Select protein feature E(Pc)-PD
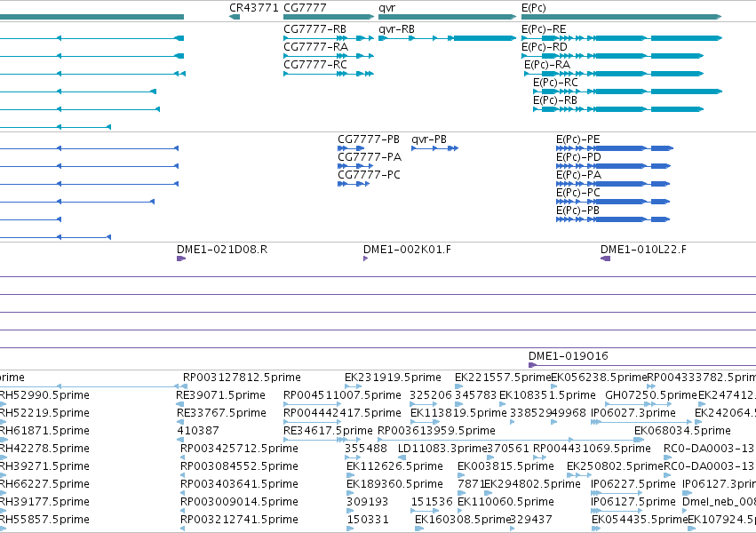 (x=578, y=157)
